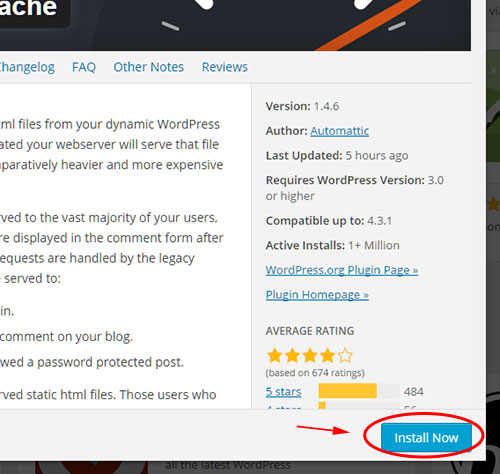Screen dimensions: 500x474
Task: Open the Automattic author link
Action: (340, 131)
